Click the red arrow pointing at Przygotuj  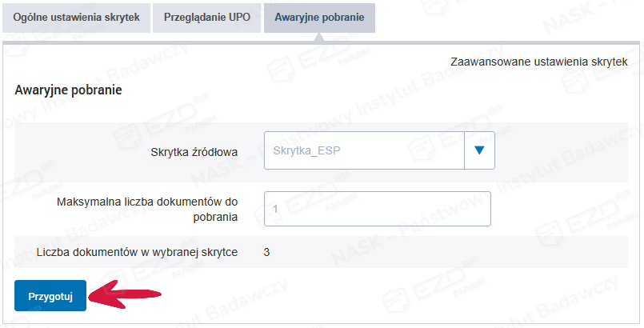[126, 295]
